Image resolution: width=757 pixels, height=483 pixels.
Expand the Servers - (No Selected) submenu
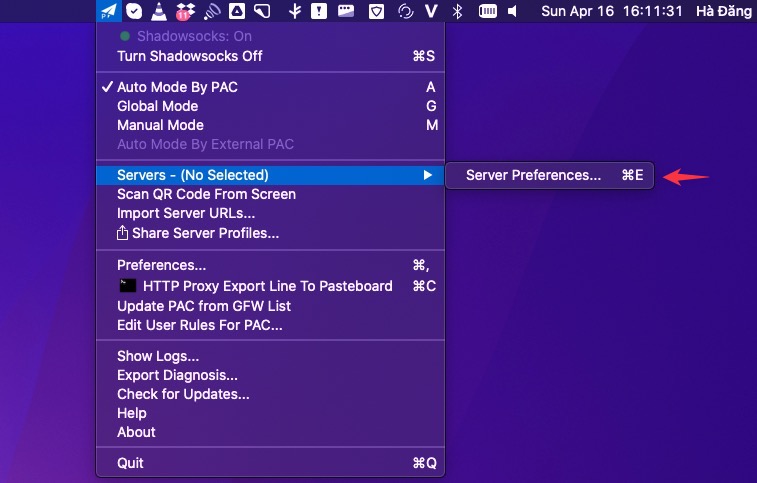pos(270,175)
